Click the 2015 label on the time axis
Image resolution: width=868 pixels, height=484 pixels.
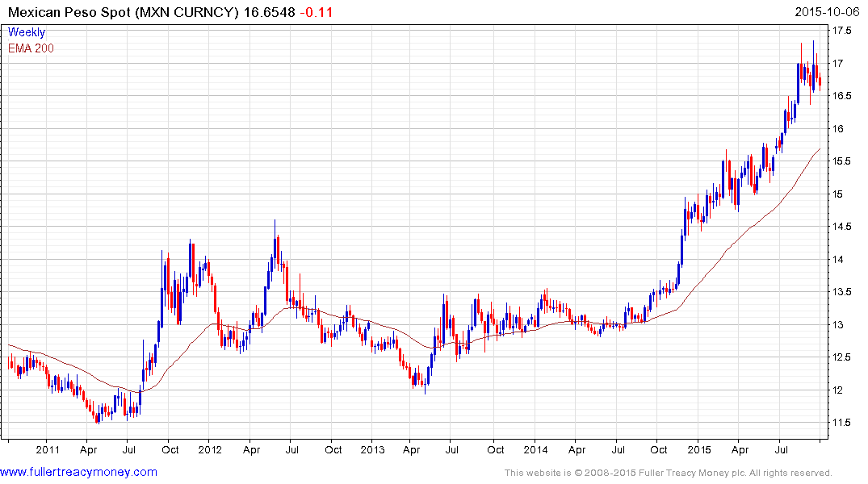point(698,449)
